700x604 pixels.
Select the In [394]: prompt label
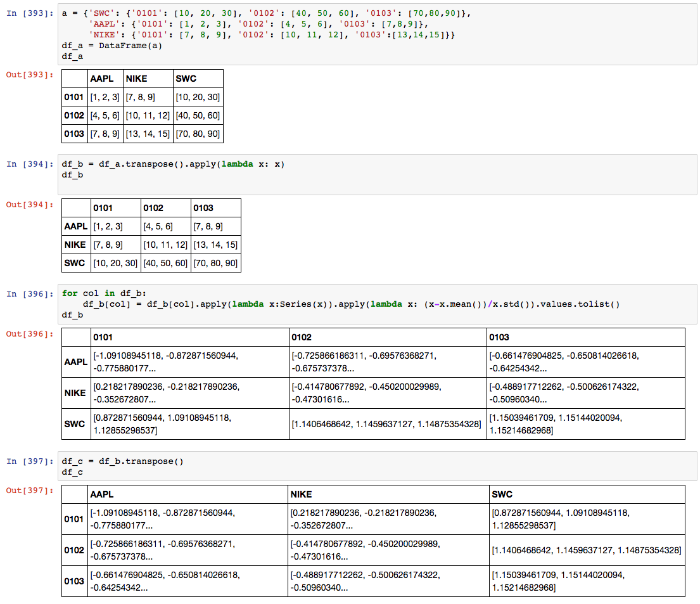click(30, 164)
